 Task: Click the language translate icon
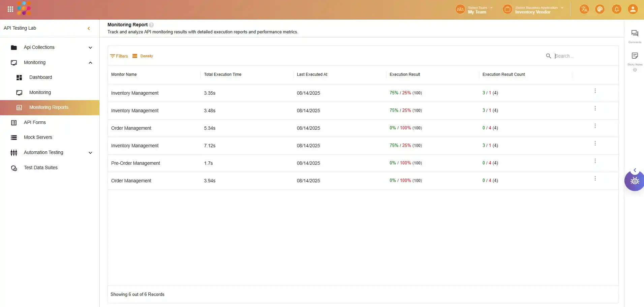584,9
